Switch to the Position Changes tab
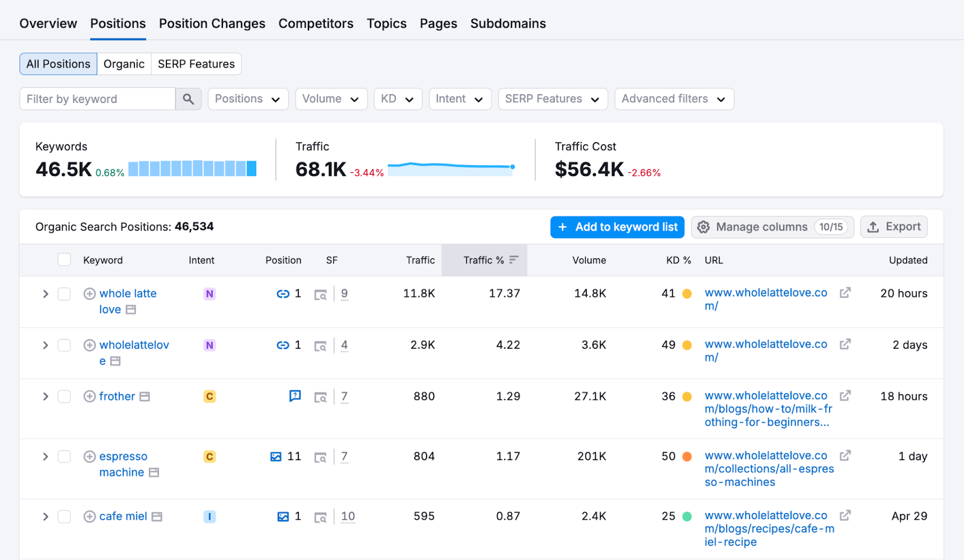 click(212, 23)
